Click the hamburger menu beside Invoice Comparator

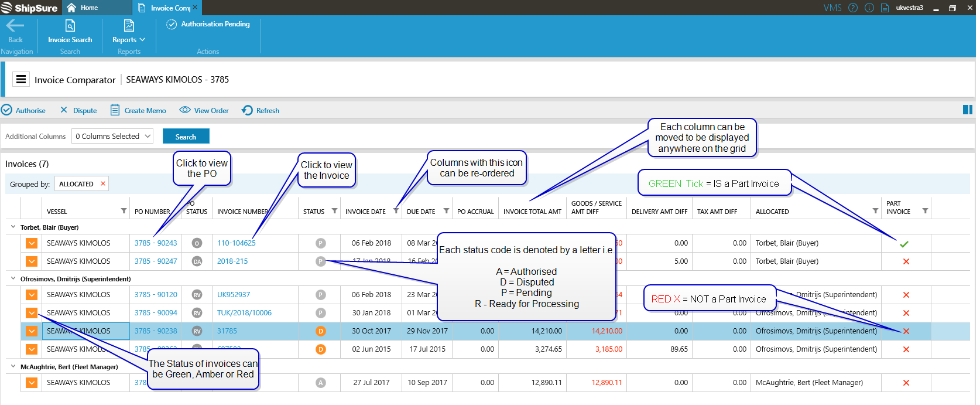21,80
